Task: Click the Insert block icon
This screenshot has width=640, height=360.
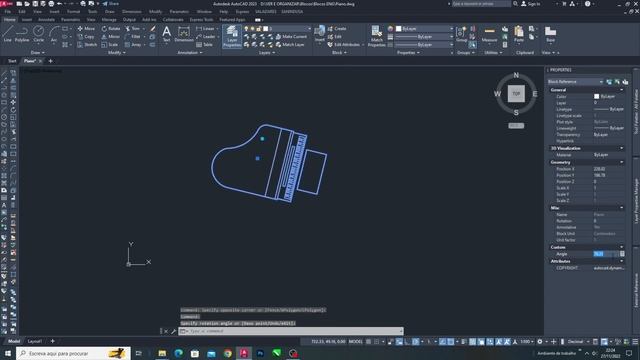Action: click(x=320, y=34)
